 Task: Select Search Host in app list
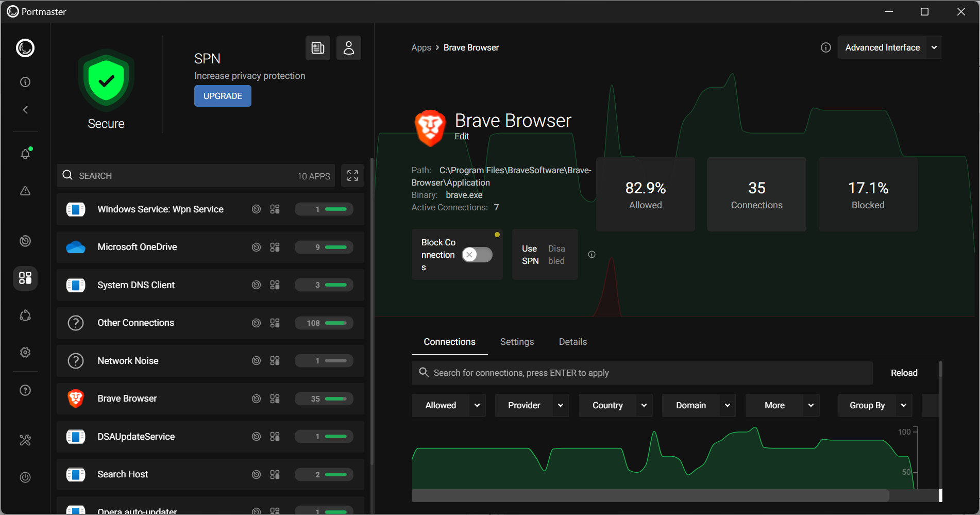(x=210, y=474)
